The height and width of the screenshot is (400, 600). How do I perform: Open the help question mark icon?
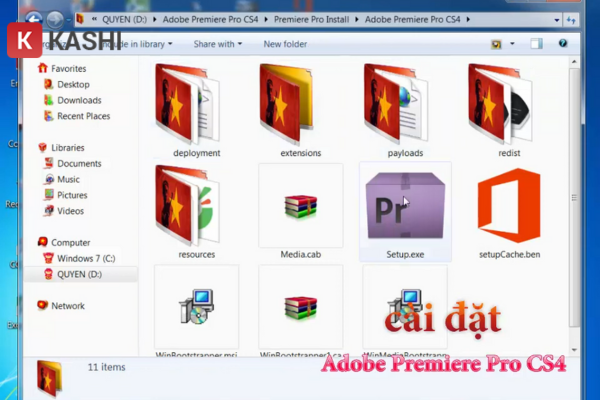(562, 43)
